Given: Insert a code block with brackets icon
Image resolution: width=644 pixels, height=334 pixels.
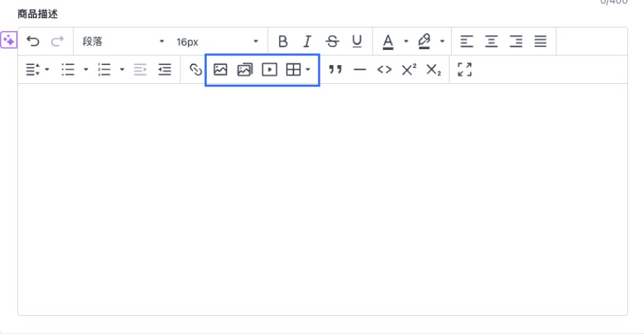Looking at the screenshot, I should pyautogui.click(x=384, y=69).
